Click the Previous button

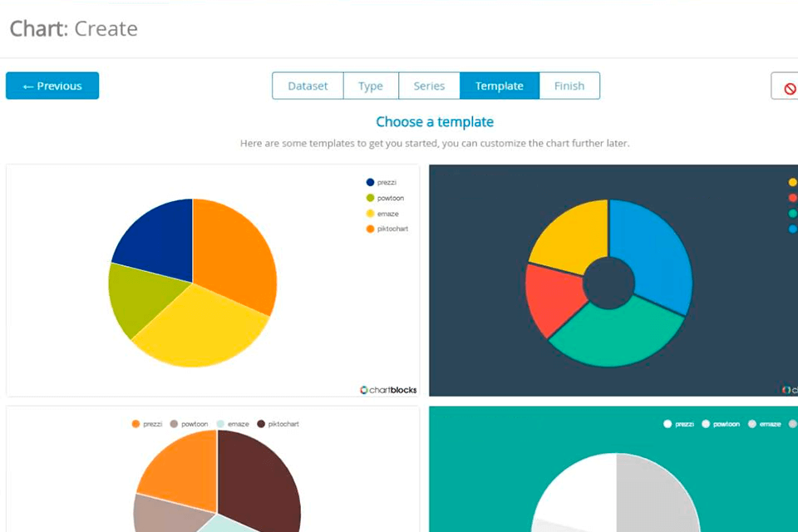[52, 86]
